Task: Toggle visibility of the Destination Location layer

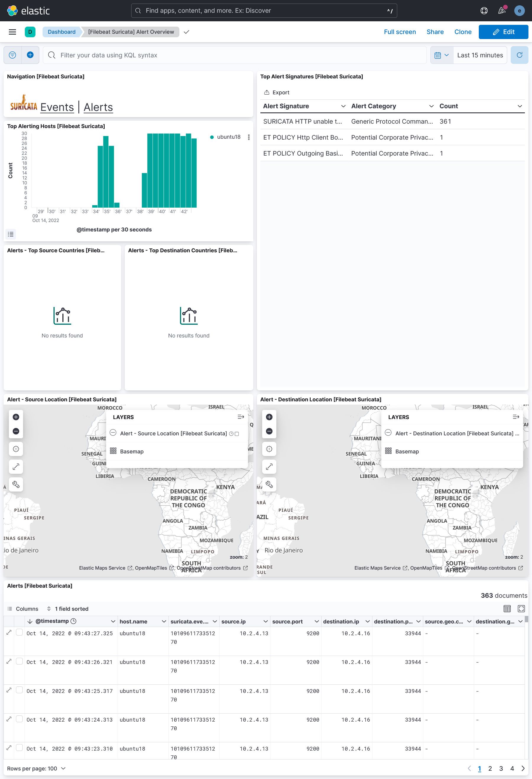Action: coord(388,433)
